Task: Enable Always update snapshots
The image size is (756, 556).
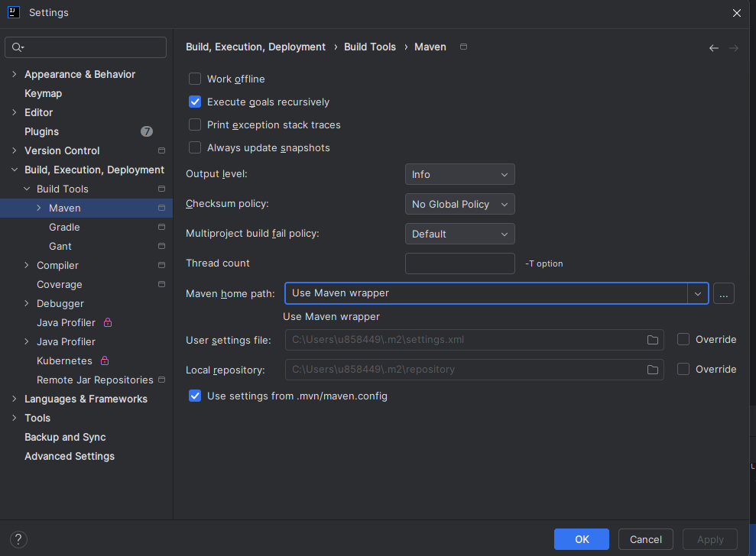Action: coord(195,147)
